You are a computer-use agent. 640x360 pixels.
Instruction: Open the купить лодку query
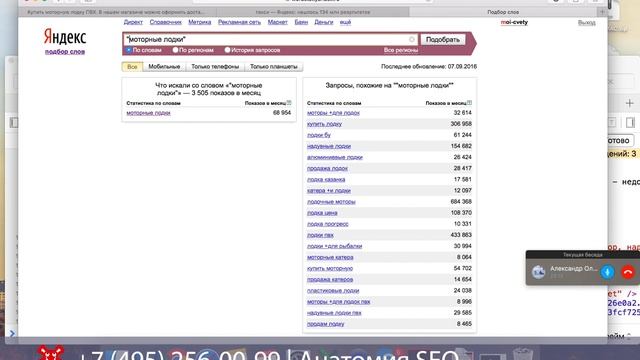tap(324, 124)
